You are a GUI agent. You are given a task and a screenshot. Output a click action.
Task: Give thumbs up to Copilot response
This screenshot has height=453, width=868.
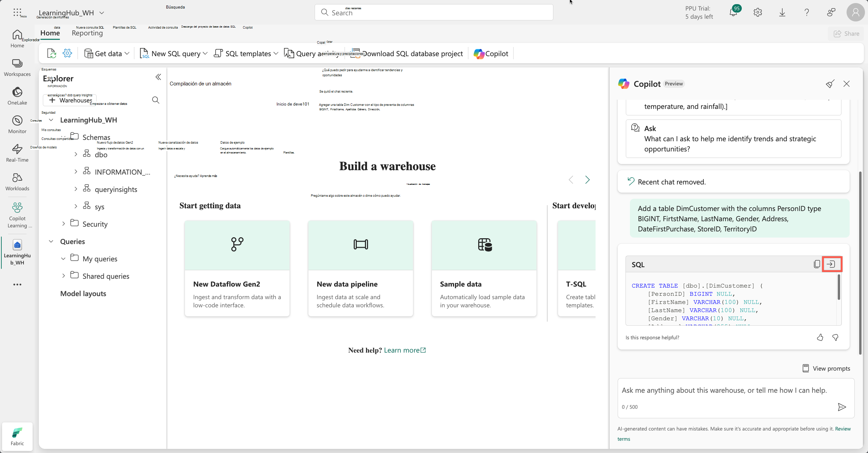coord(820,337)
